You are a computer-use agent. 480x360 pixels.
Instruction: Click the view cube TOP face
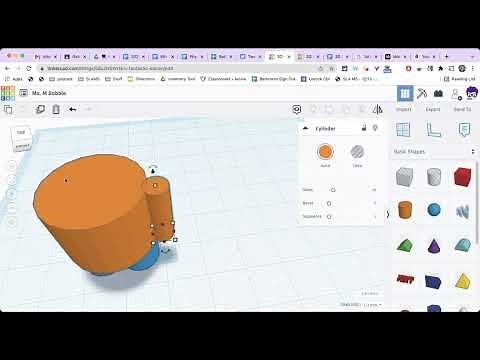(21, 133)
